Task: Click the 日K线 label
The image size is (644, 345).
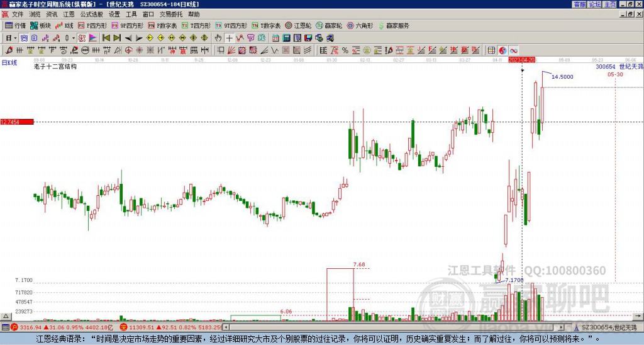Action: (9, 62)
